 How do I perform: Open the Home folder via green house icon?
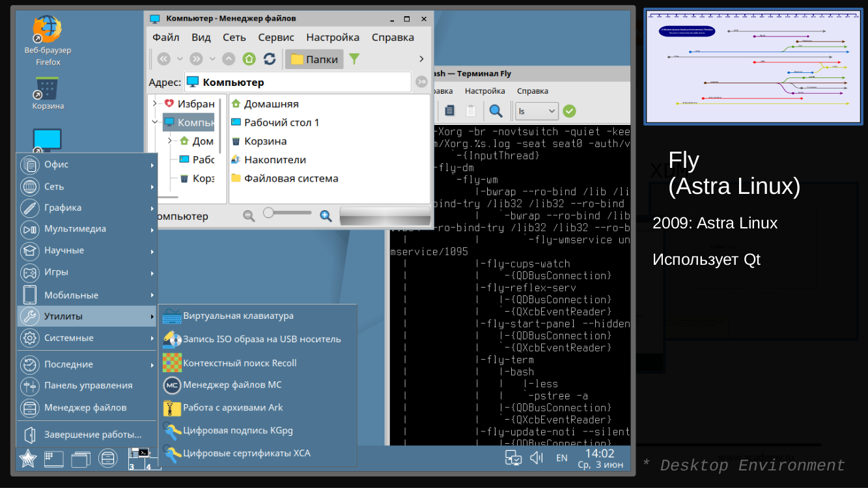(x=248, y=59)
